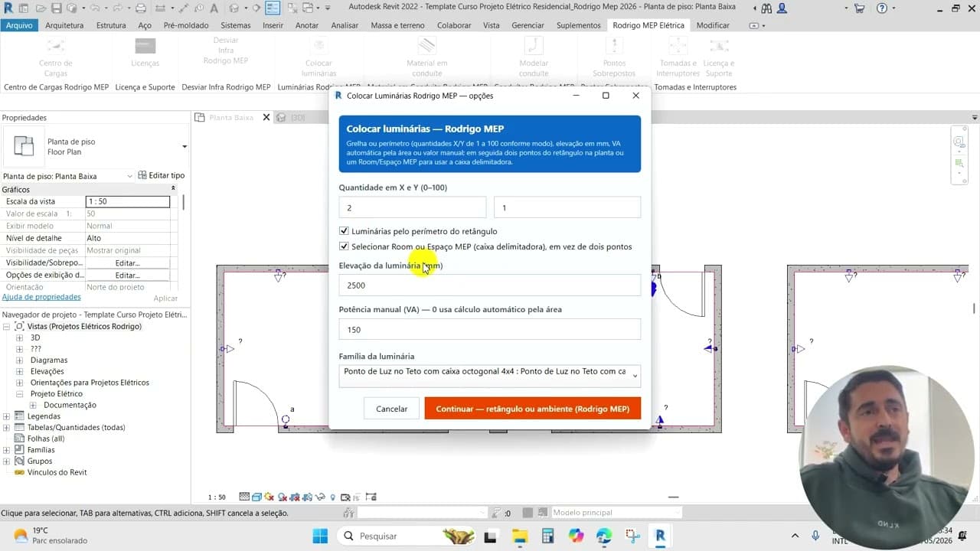Click the Modelar conduite ribbon icon

[x=534, y=46]
